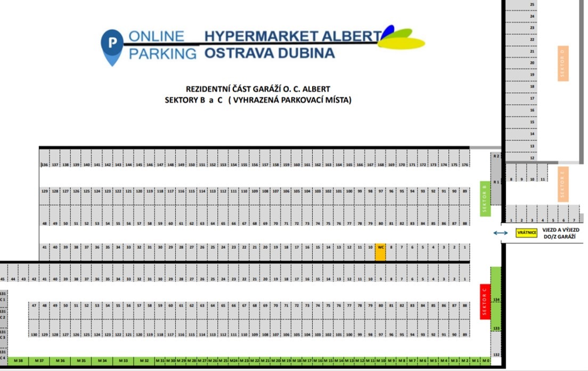Viewport: 588px width, 371px height.
Task: Select reserved spot R 1
Action: click(x=496, y=182)
